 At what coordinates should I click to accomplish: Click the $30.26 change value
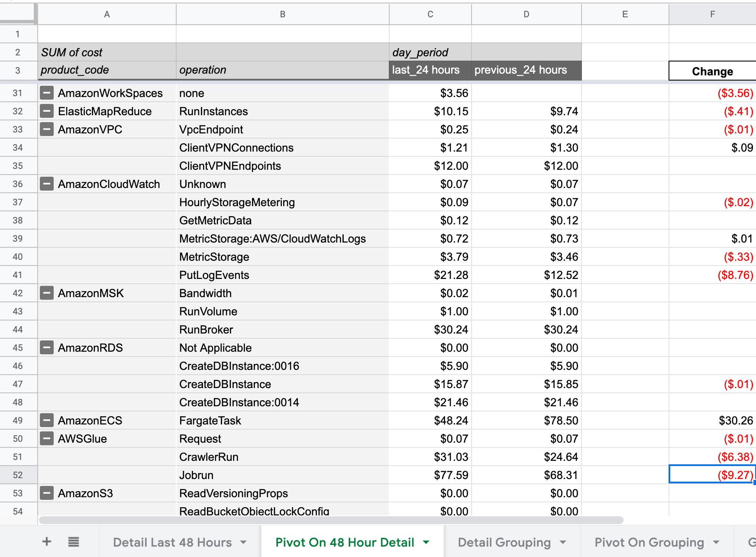(713, 420)
